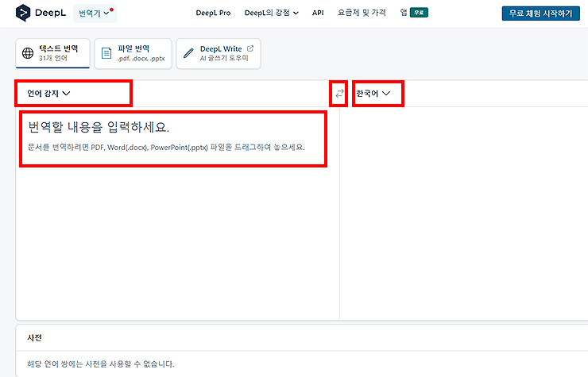This screenshot has height=377, width=588.
Task: Click the DeepL logo icon
Action: [x=23, y=13]
